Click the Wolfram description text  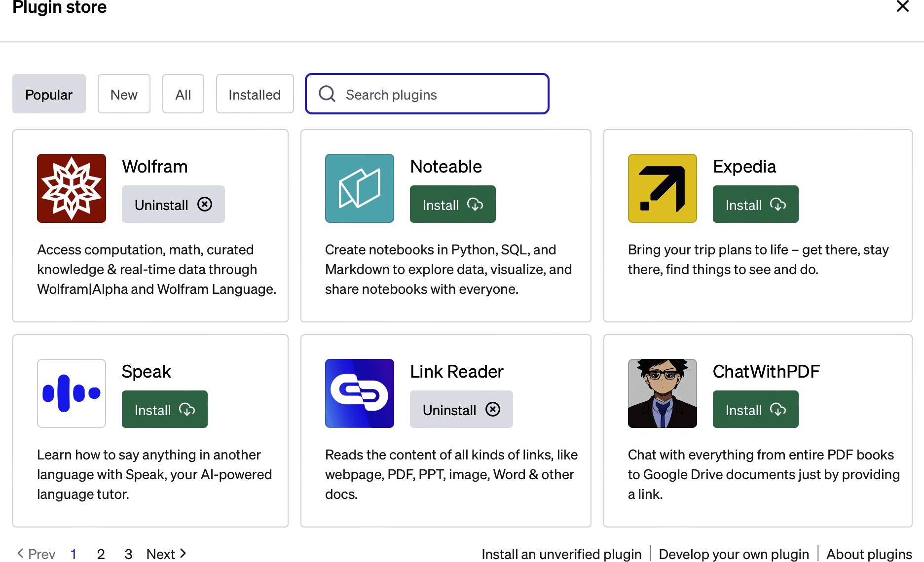coord(156,269)
